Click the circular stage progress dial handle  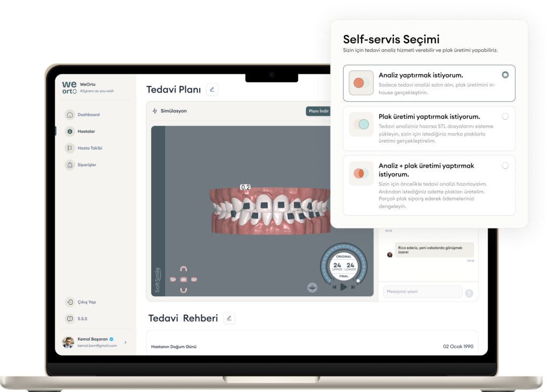pos(358,280)
